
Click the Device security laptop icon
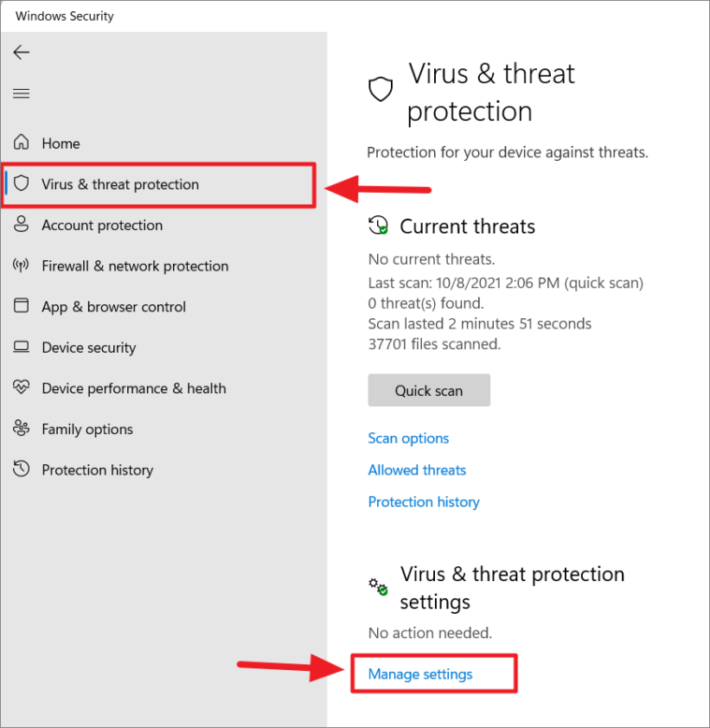pos(22,347)
